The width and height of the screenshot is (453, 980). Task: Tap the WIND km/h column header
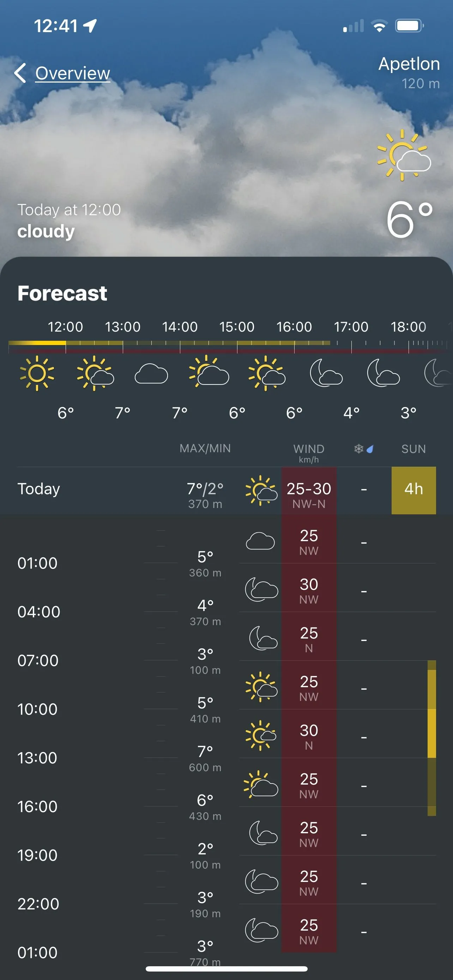click(308, 453)
